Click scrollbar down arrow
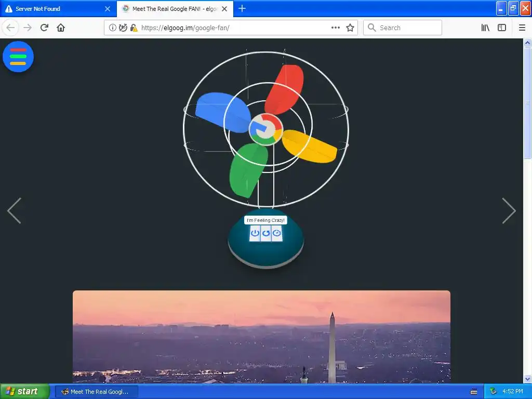 (527, 379)
